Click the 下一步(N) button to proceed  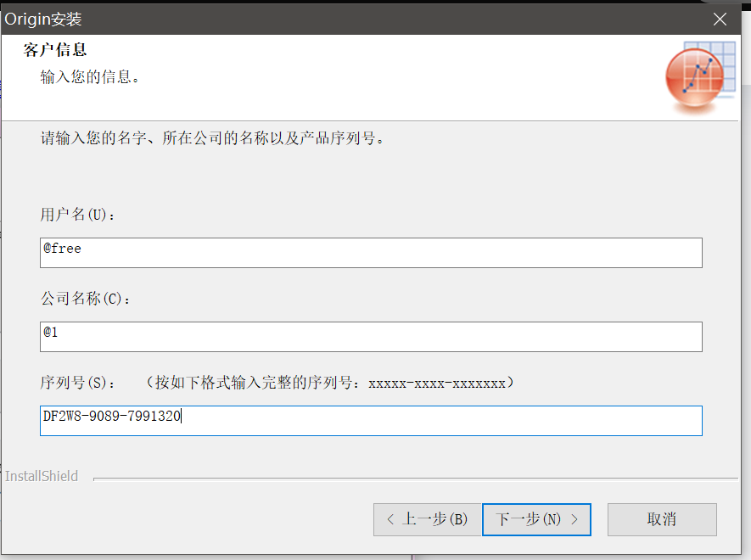coord(536,519)
